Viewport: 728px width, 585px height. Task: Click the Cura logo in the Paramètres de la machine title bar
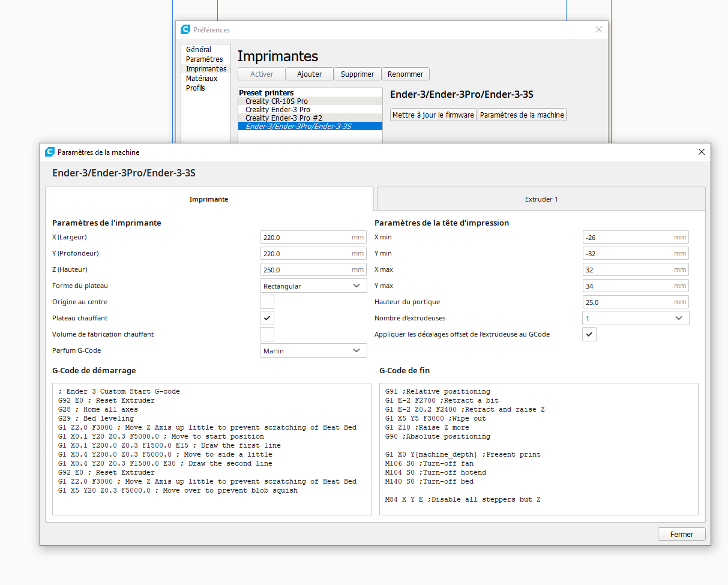pos(50,152)
